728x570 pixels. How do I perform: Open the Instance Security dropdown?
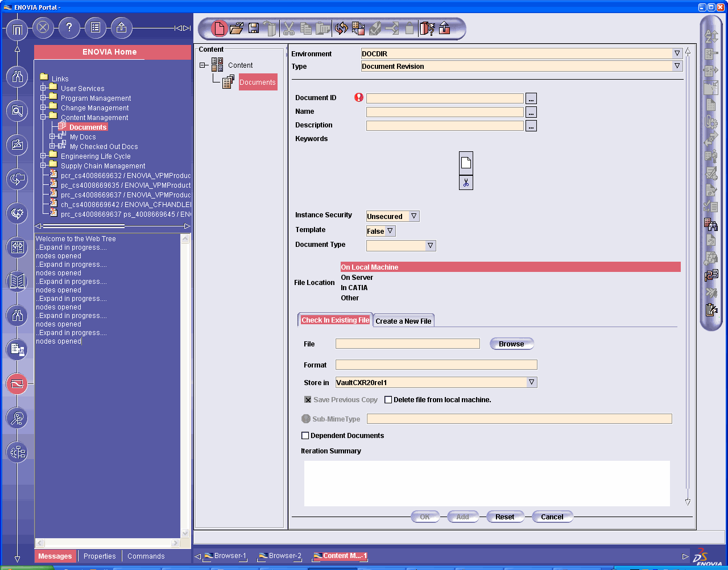pos(414,216)
